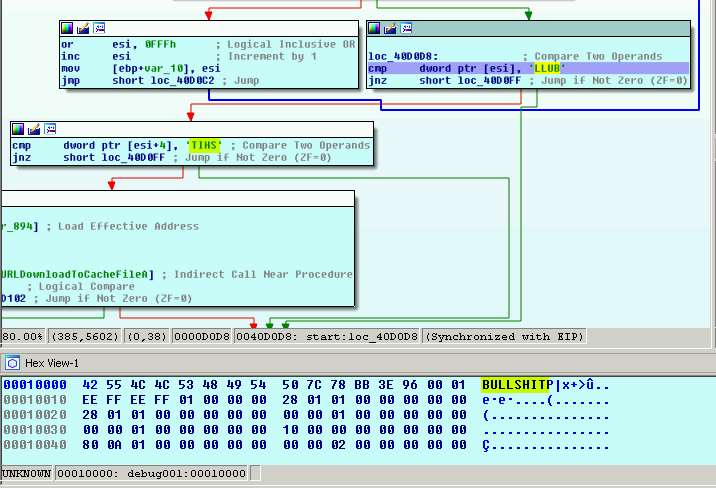Click the 'Logical Inclusive OR' comment

click(291, 44)
